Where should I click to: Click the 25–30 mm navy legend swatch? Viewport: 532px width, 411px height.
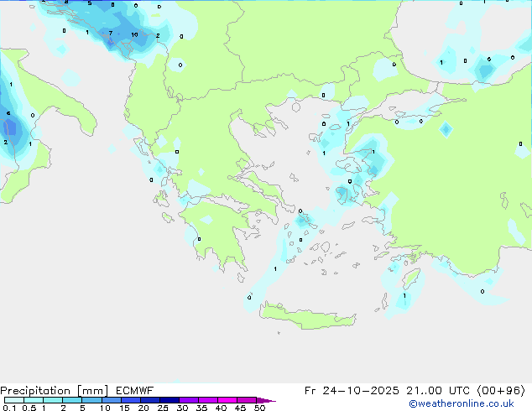pos(169,400)
